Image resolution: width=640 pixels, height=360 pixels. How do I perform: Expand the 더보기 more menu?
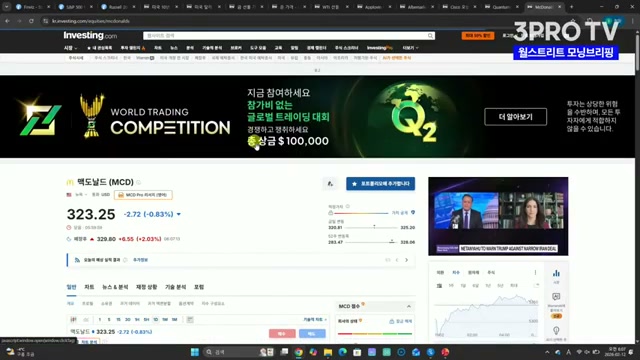click(410, 48)
